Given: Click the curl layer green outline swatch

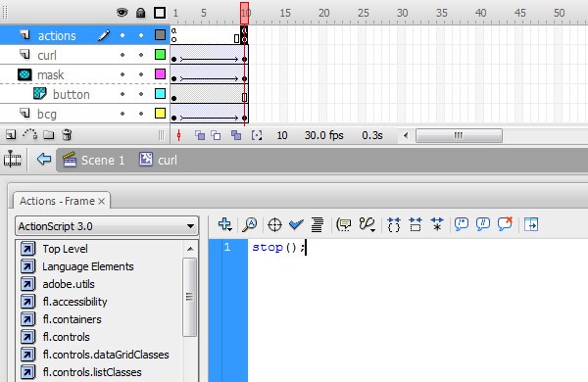Looking at the screenshot, I should click(x=160, y=54).
